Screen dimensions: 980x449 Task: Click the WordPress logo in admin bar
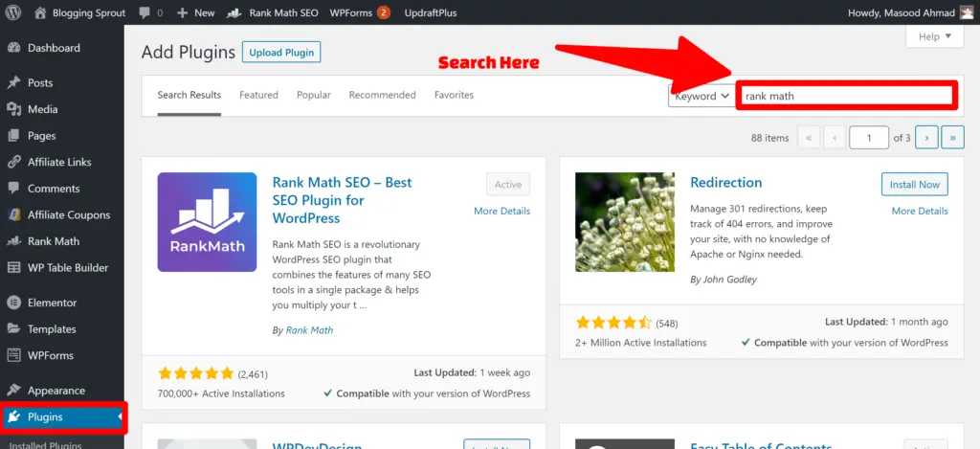(13, 12)
